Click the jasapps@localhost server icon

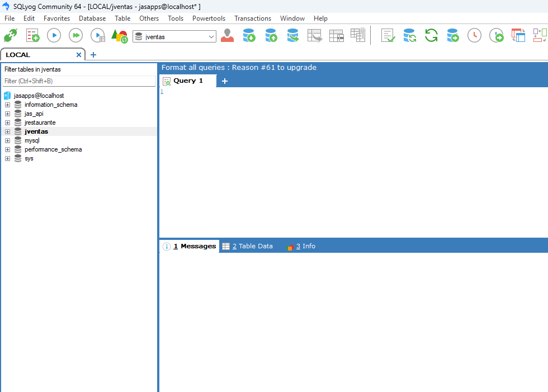tap(7, 96)
